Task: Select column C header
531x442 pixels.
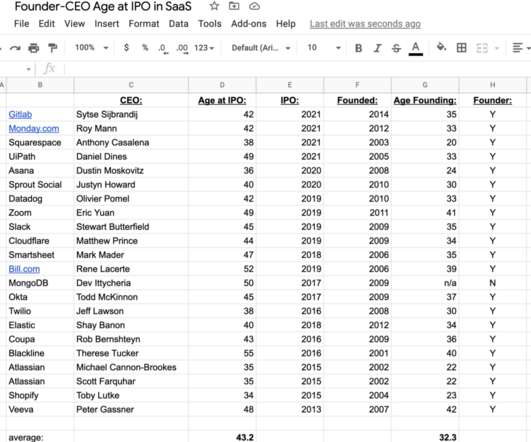Action: [x=131, y=85]
